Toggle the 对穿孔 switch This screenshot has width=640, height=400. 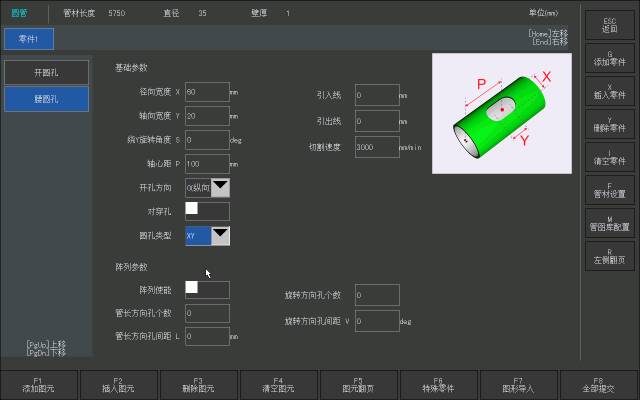[x=207, y=211]
